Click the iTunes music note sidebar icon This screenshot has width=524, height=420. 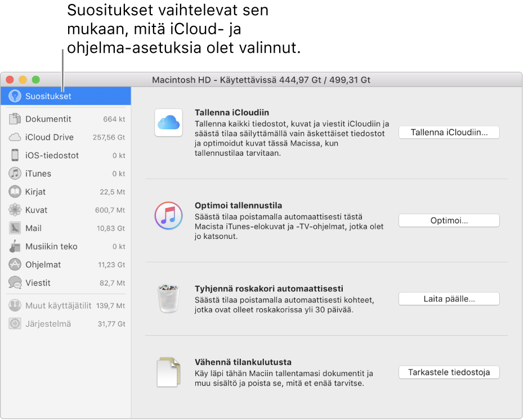click(x=15, y=174)
